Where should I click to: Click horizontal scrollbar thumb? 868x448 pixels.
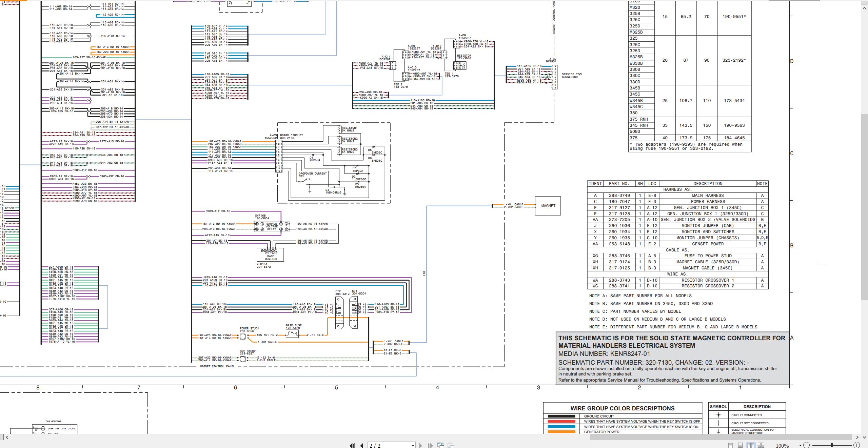coord(721,437)
